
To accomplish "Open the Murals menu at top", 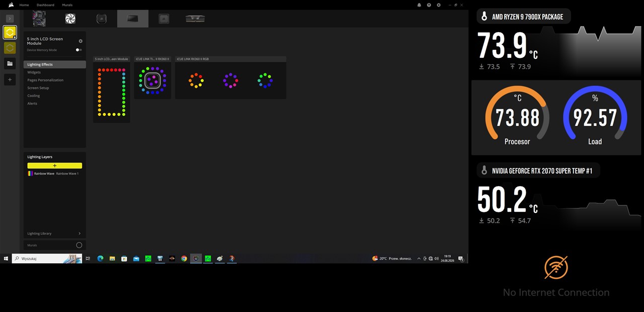I will tap(67, 5).
